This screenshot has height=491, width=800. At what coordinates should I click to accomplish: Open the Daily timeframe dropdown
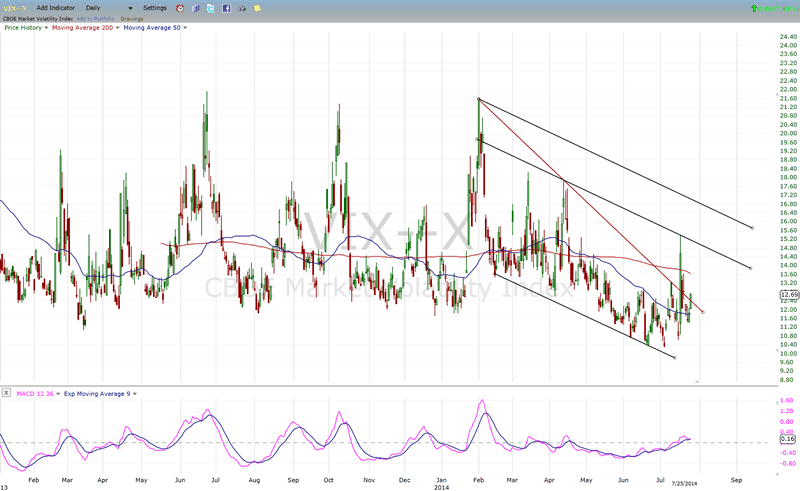click(130, 8)
